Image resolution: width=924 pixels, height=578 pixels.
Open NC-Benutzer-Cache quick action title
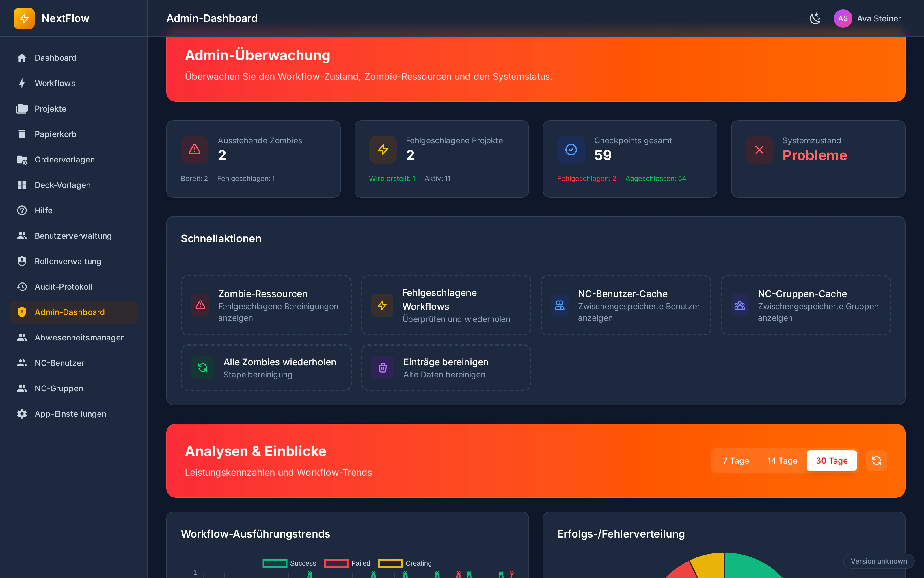623,294
